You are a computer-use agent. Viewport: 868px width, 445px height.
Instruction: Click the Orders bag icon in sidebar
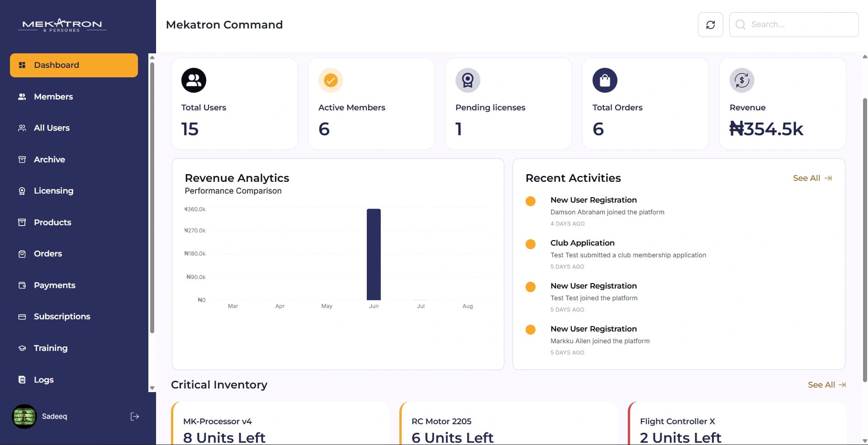(22, 254)
